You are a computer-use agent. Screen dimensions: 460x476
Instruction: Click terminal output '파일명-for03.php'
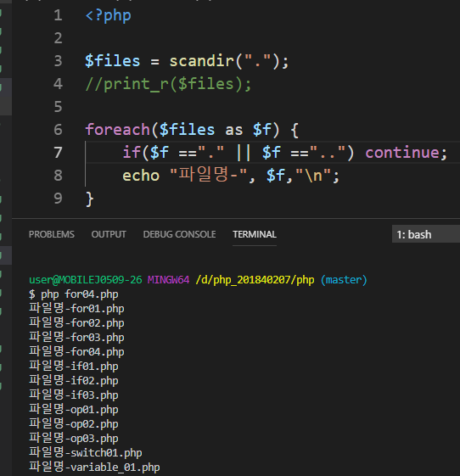(76, 337)
